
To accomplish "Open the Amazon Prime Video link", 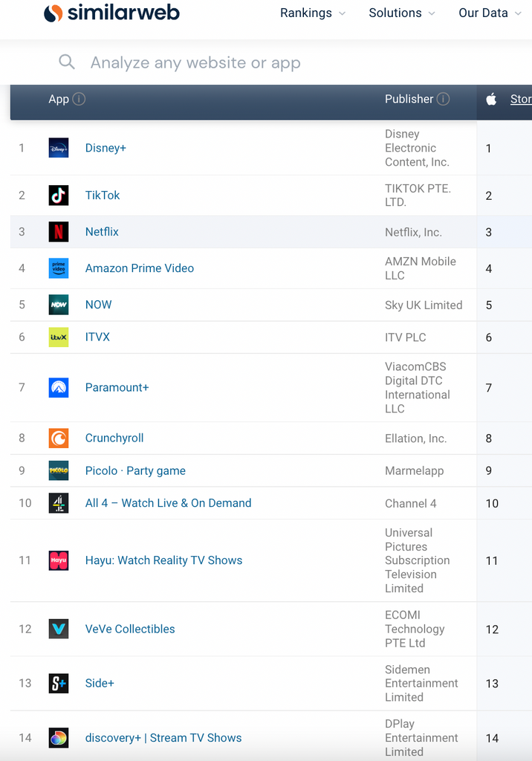I will 139,268.
